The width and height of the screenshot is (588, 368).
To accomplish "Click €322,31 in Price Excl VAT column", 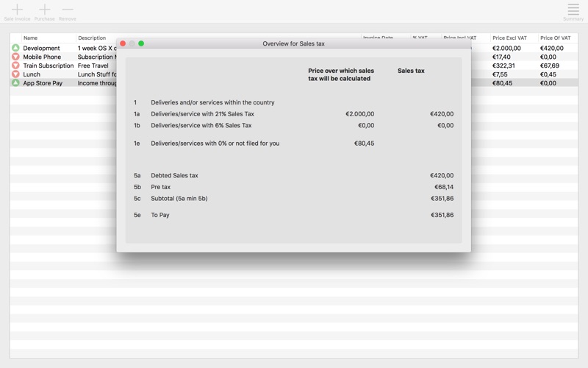I will 503,66.
